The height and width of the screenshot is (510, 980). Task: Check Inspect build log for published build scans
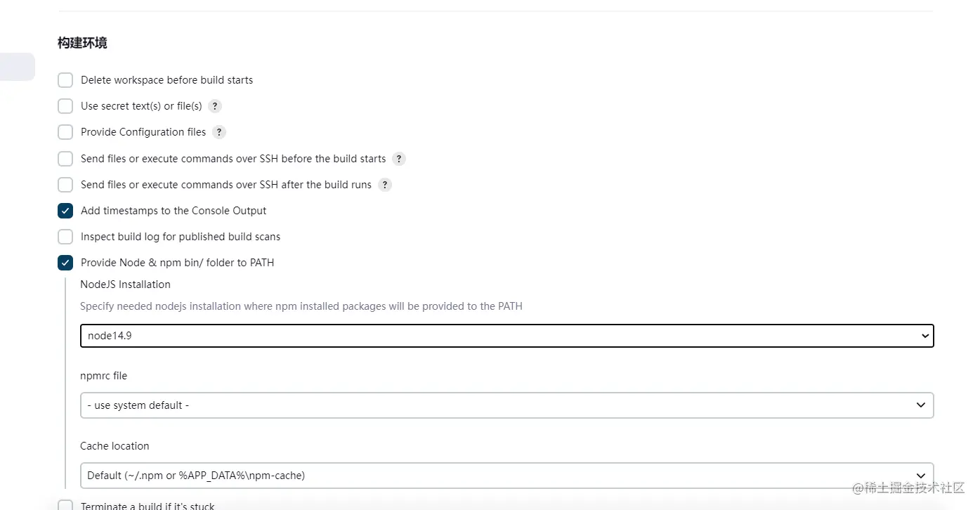coord(65,237)
